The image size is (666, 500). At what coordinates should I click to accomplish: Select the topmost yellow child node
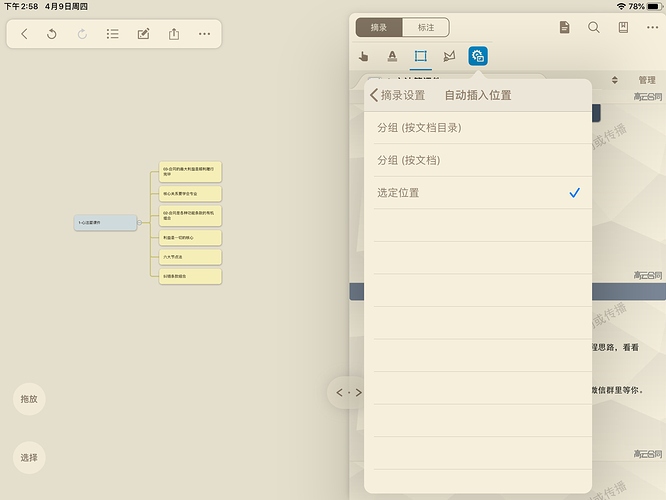point(190,172)
